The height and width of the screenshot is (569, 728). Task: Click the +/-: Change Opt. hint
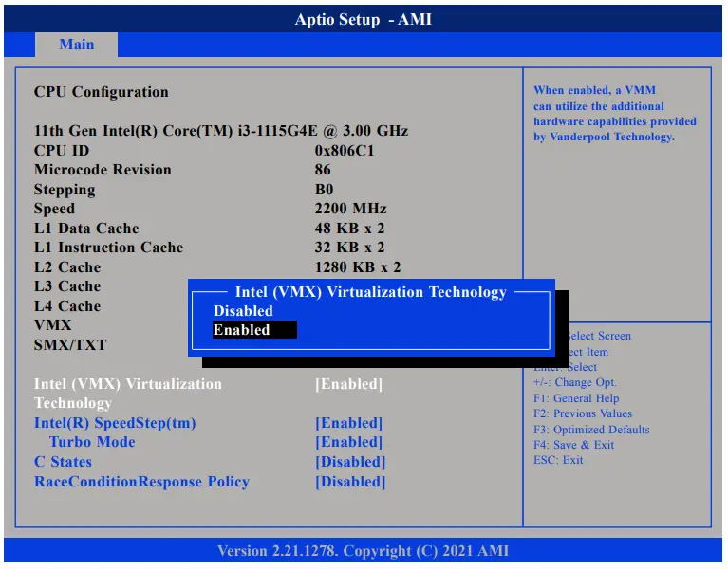coord(575,382)
